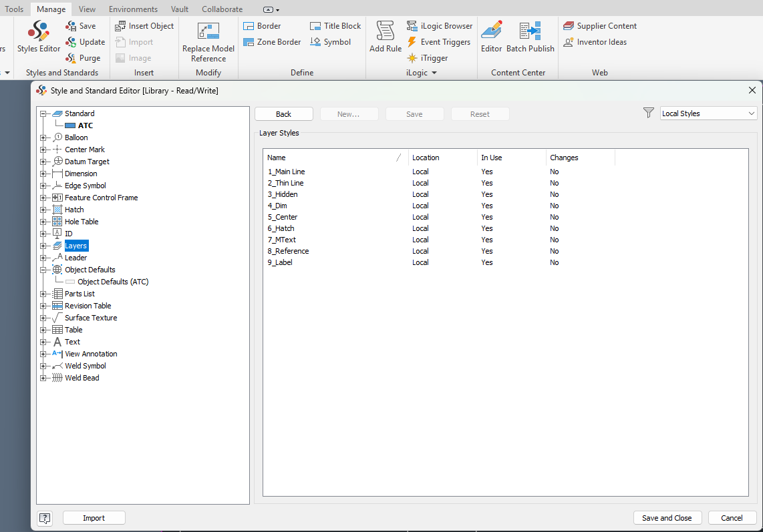The image size is (763, 532).
Task: Open the Styles Editor tool
Action: point(39,36)
